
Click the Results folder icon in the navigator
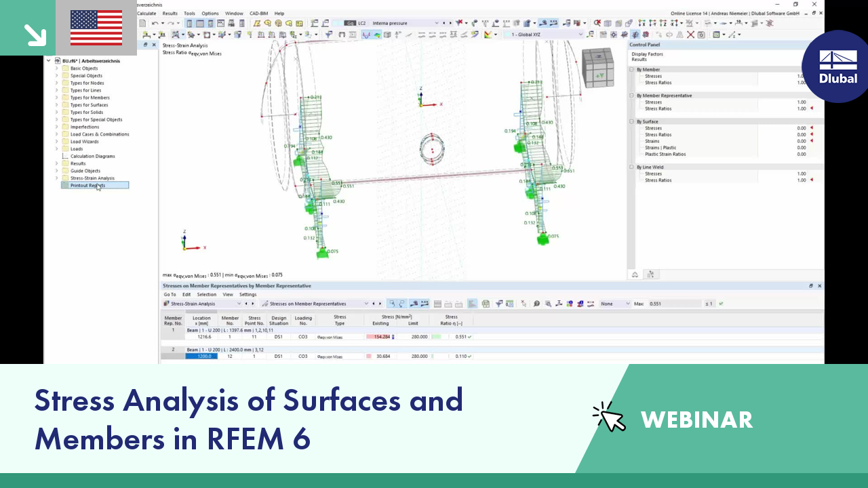point(65,163)
